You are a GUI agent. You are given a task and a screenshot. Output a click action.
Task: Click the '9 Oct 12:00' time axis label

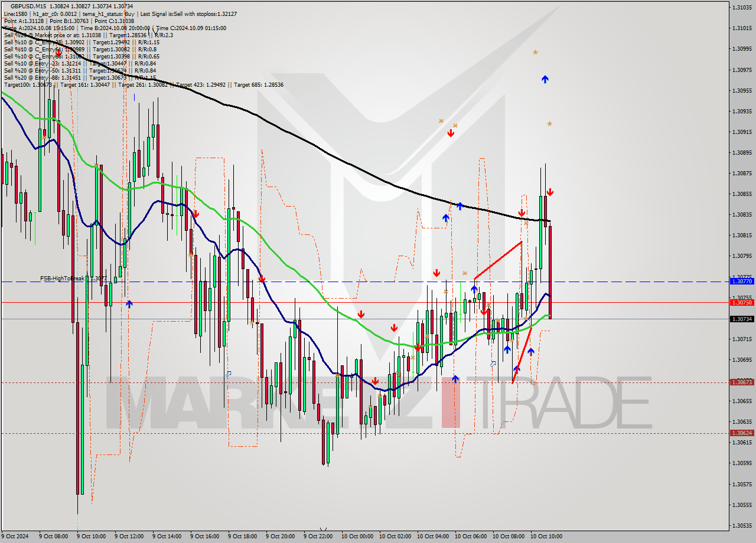(x=129, y=537)
